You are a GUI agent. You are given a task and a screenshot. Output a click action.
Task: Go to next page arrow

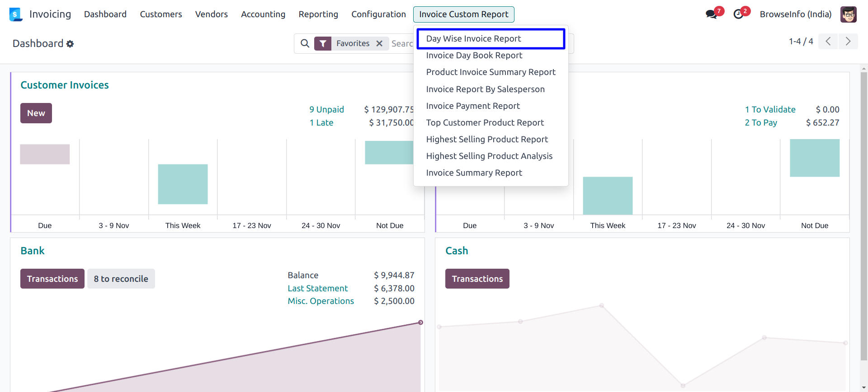click(848, 42)
